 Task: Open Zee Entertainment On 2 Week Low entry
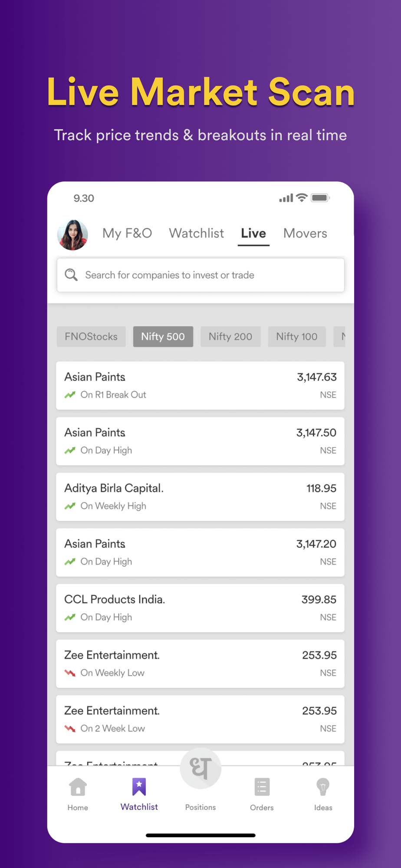200,719
